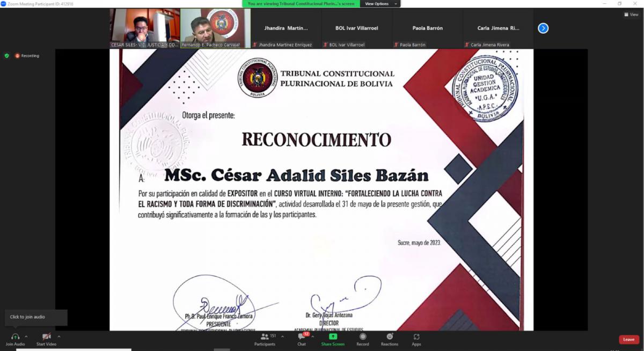Open the Reactions menu
Image resolution: width=644 pixels, height=351 pixels.
point(390,337)
